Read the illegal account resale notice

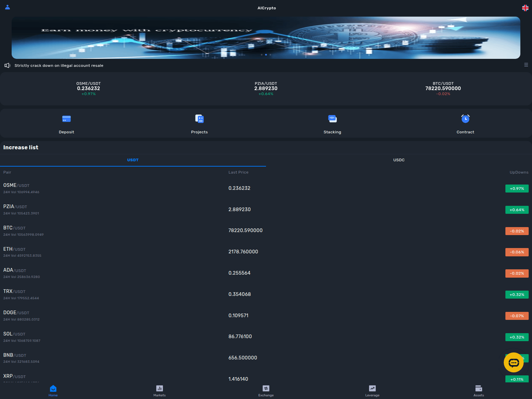(59, 66)
